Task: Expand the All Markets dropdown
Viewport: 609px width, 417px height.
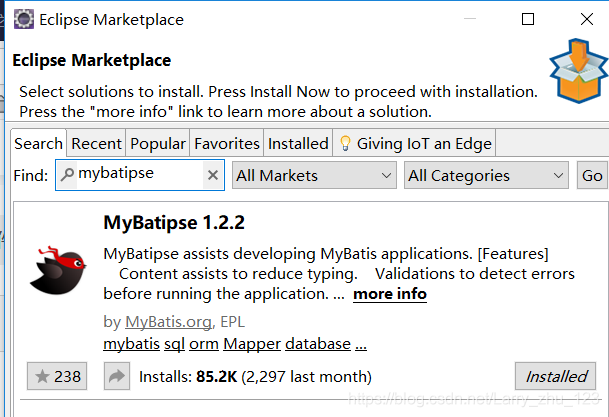Action: pyautogui.click(x=314, y=175)
